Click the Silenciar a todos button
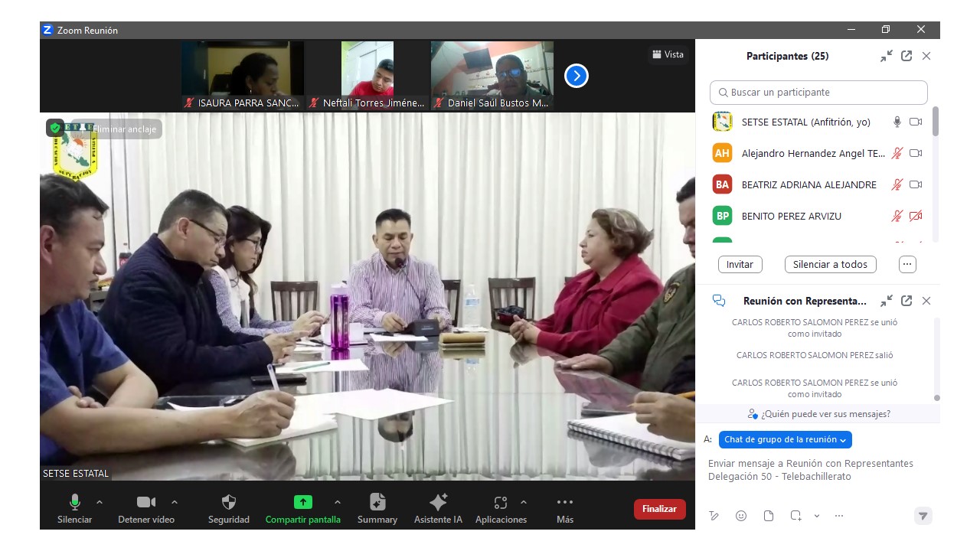 tap(830, 264)
